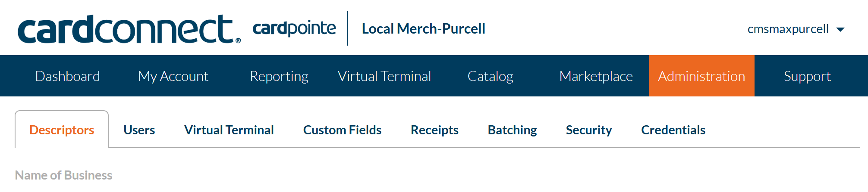Select the Custom Fields tab

[342, 130]
